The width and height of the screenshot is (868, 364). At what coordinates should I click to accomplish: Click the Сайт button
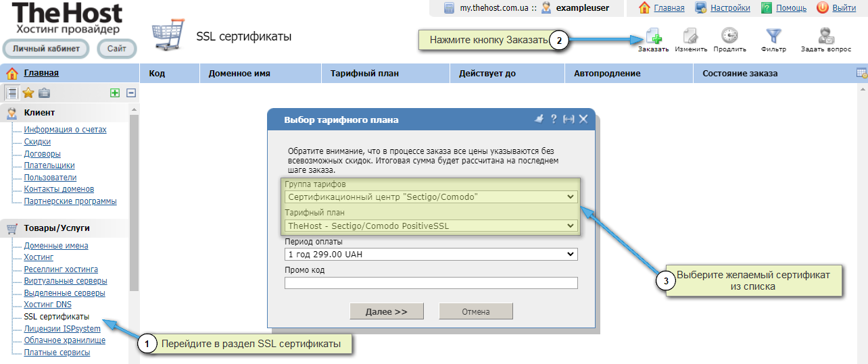(x=117, y=49)
